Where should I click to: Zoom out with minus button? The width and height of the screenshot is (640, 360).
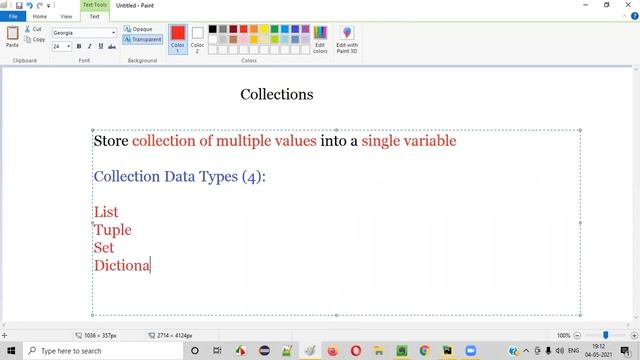point(577,336)
